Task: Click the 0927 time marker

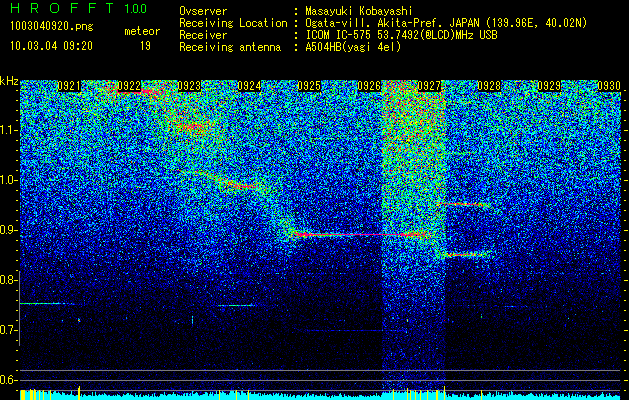Action: tap(429, 86)
